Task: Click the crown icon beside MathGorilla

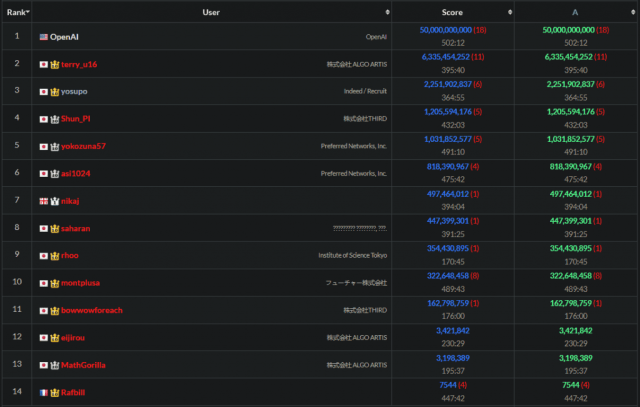Action: 55,365
